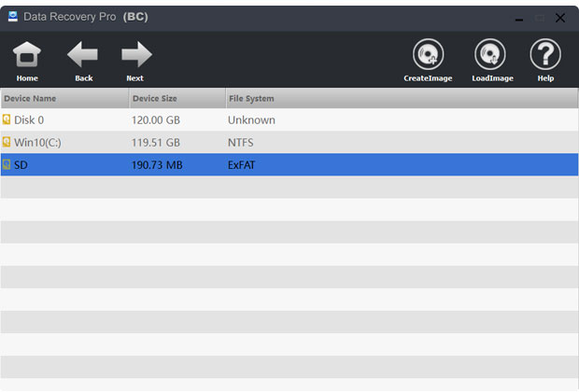Viewport: 579px width, 392px height.
Task: Click the drive icon beside SD
Action: (x=7, y=164)
